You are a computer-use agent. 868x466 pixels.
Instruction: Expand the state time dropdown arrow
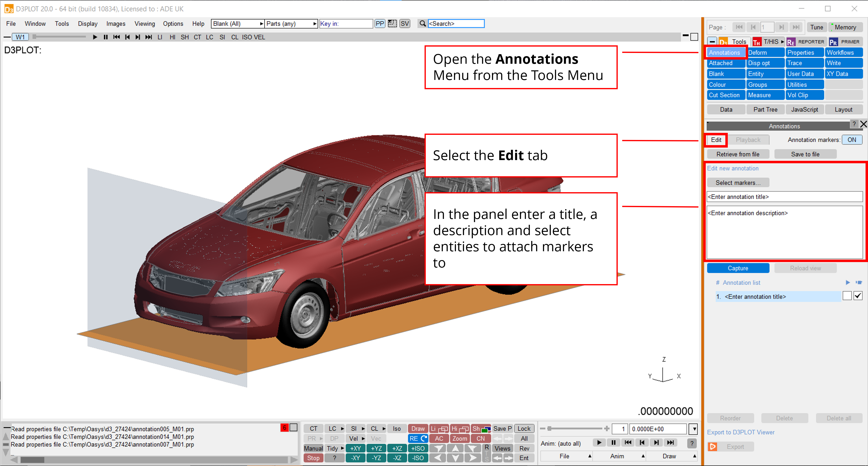pyautogui.click(x=693, y=429)
